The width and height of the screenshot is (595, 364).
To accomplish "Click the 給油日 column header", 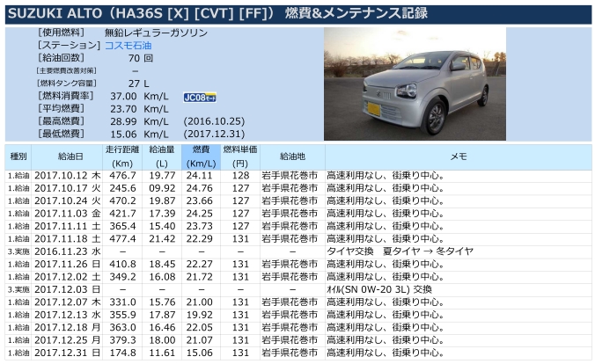I will point(67,157).
